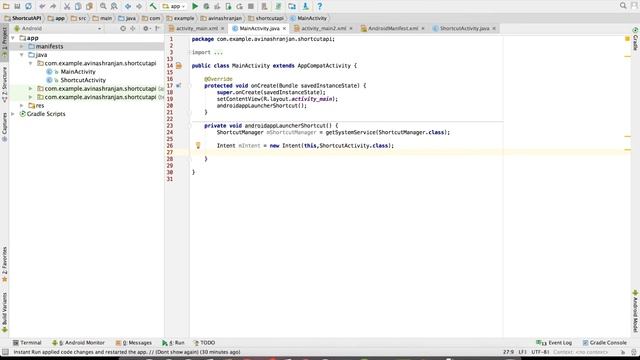Image resolution: width=640 pixels, height=360 pixels.
Task: Expand the manifests folder arrow
Action: pyautogui.click(x=22, y=47)
